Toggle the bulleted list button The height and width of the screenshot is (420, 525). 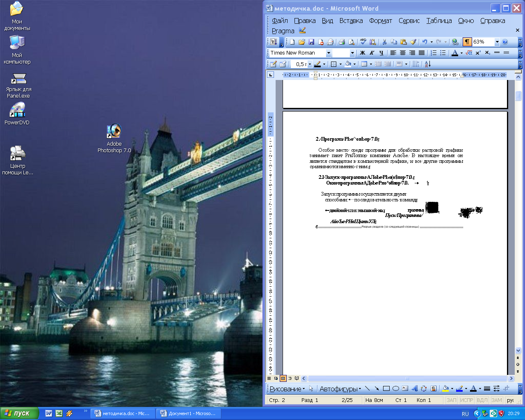(x=443, y=53)
